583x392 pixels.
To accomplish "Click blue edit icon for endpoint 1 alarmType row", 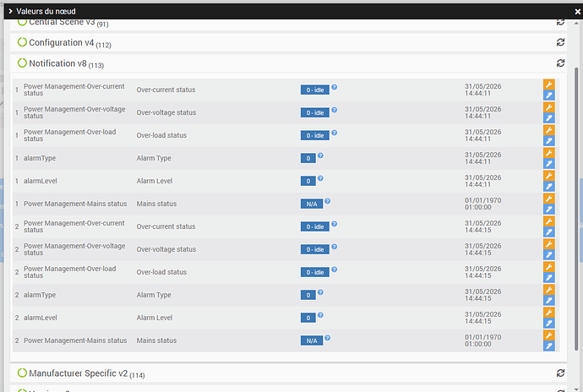I will click(x=549, y=164).
